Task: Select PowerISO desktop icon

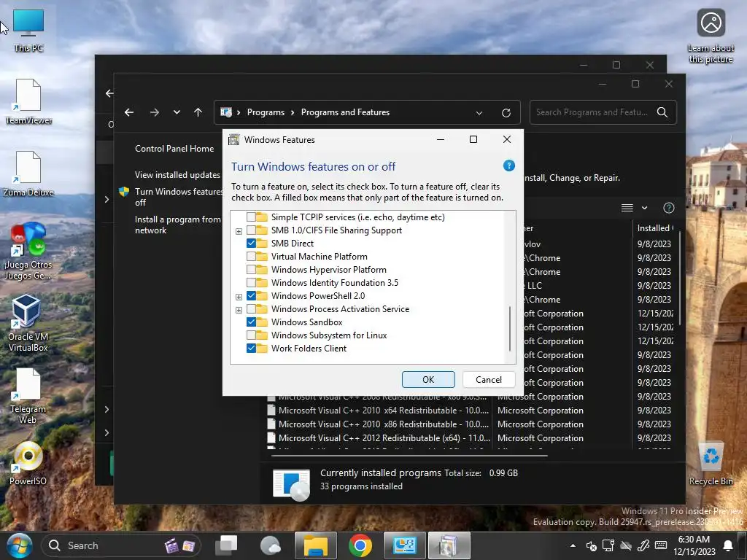Action: click(28, 463)
